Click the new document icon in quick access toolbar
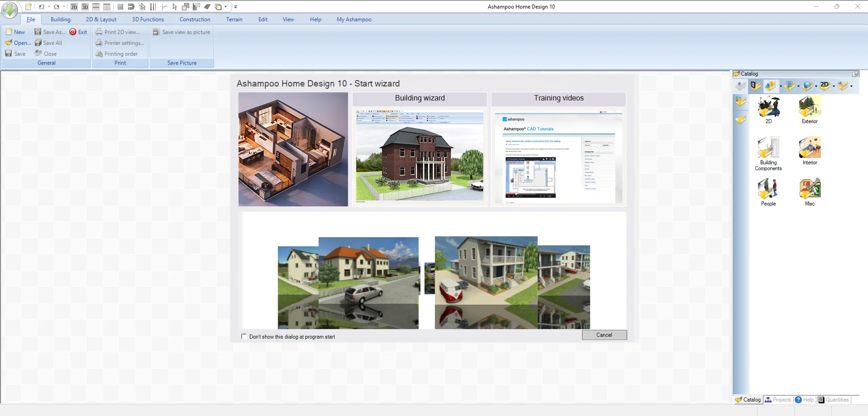Image resolution: width=868 pixels, height=416 pixels. pyautogui.click(x=28, y=7)
